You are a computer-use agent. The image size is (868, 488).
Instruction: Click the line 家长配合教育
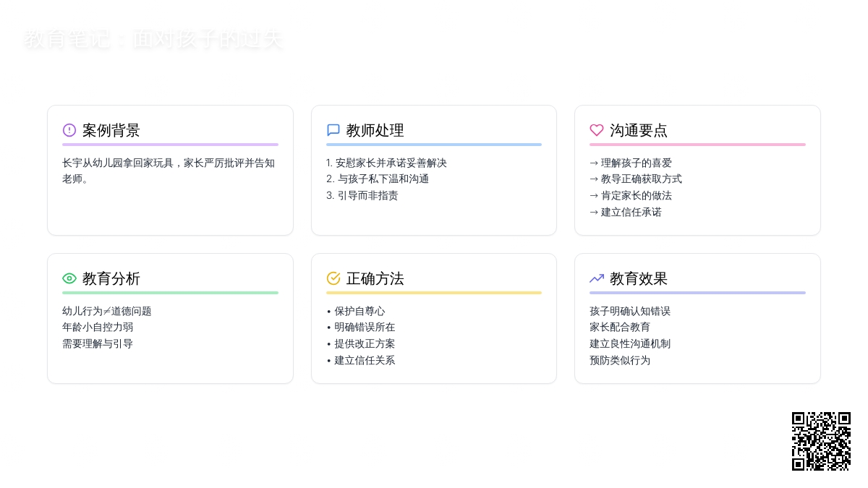[620, 327]
